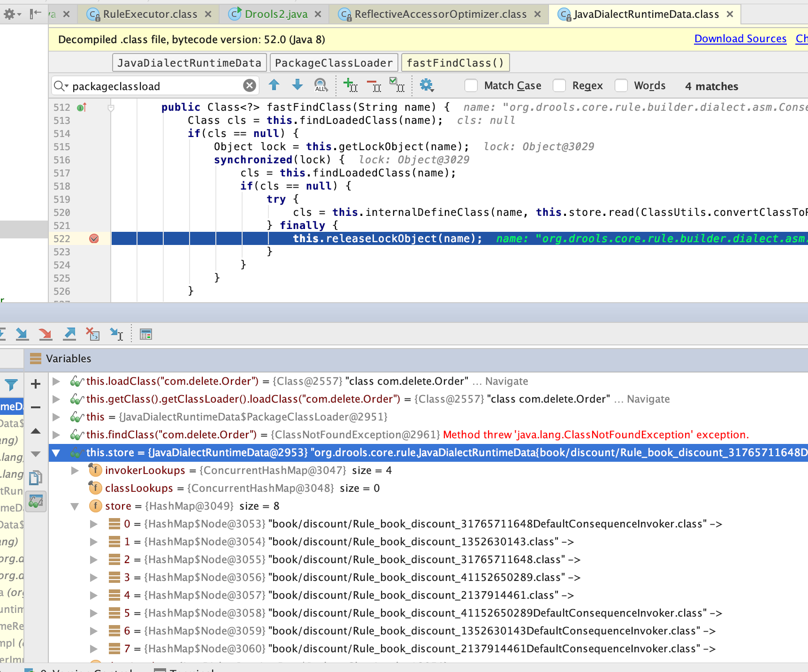
Task: Select the JavaDialectRuntimeData.class tab
Action: tap(646, 14)
